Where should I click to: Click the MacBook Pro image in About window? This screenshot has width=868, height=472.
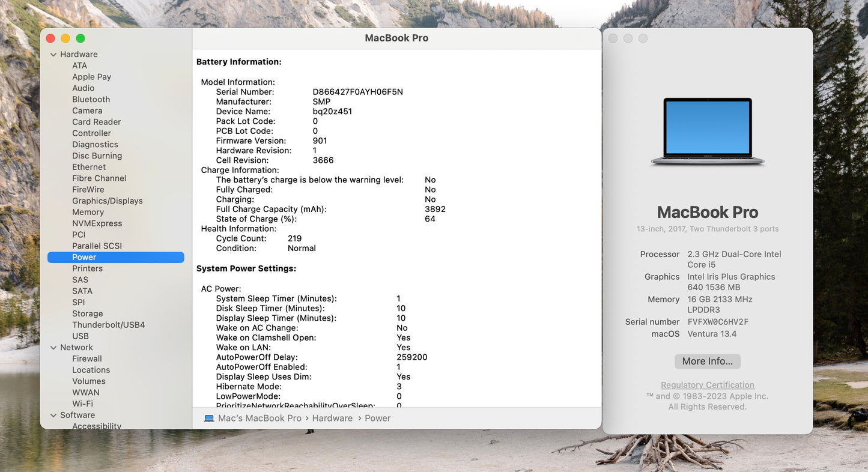coord(708,132)
